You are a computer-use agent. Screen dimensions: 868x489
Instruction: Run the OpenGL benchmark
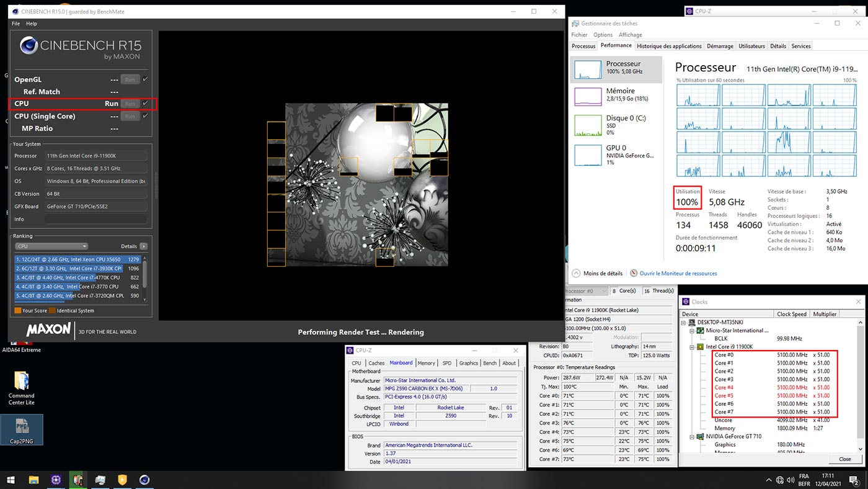(130, 79)
